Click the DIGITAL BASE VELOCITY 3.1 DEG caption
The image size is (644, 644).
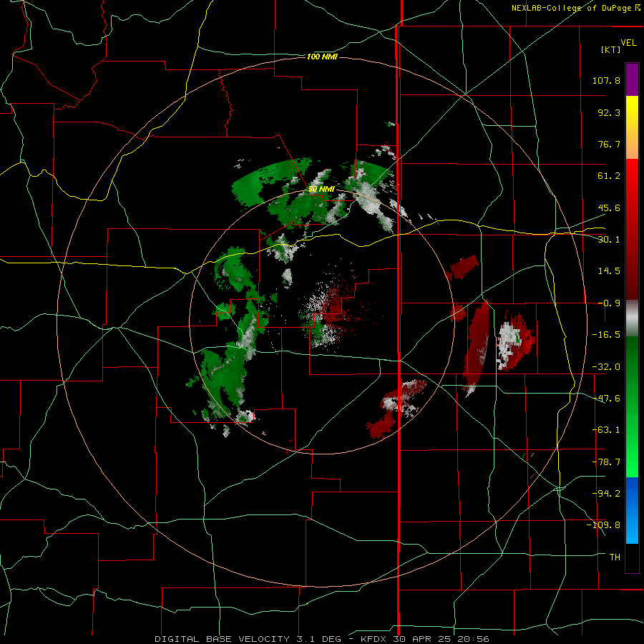(248, 639)
